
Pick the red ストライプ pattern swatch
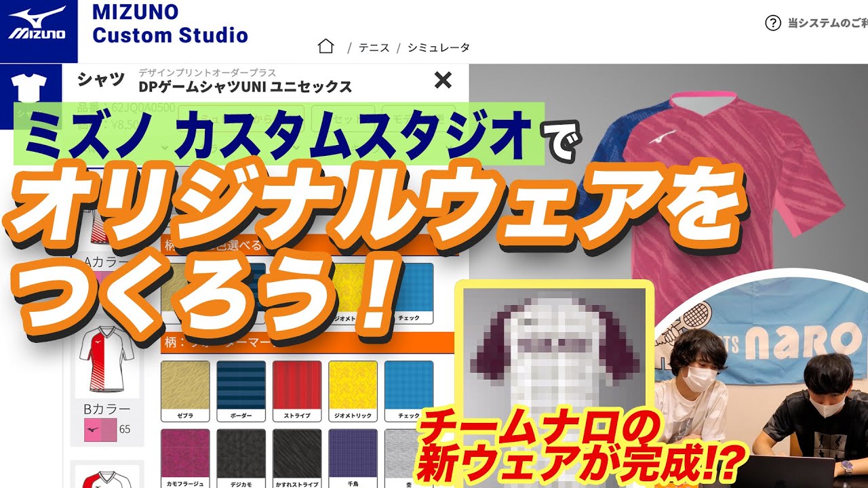297,390
